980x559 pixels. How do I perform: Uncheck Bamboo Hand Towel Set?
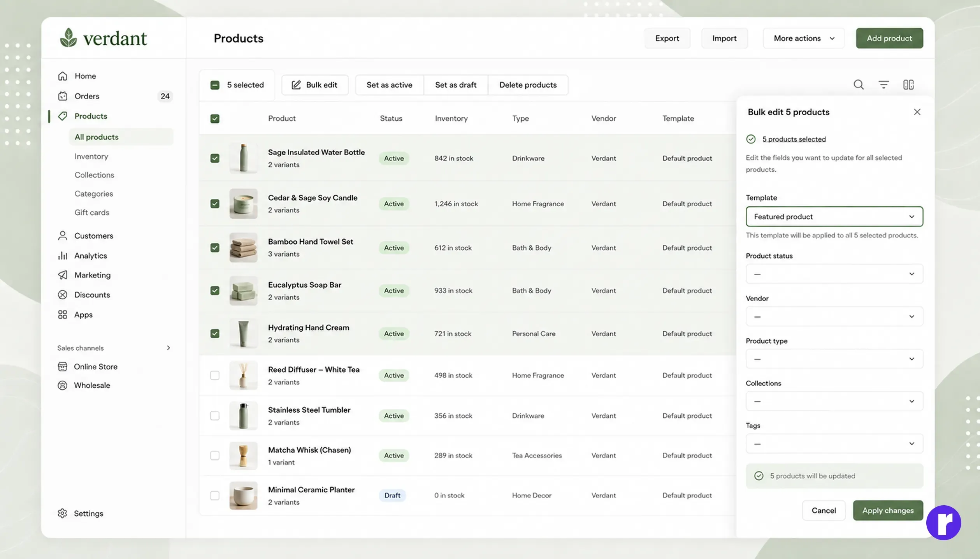(x=215, y=248)
